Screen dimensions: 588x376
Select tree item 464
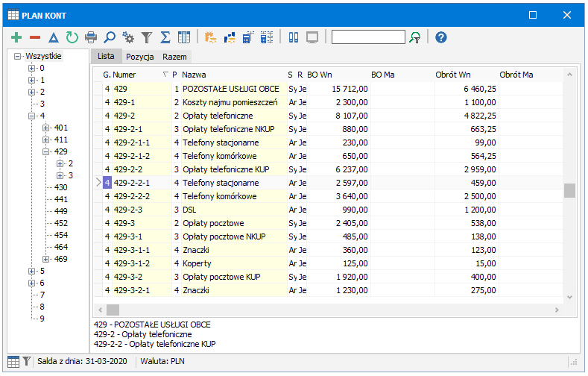(61, 247)
